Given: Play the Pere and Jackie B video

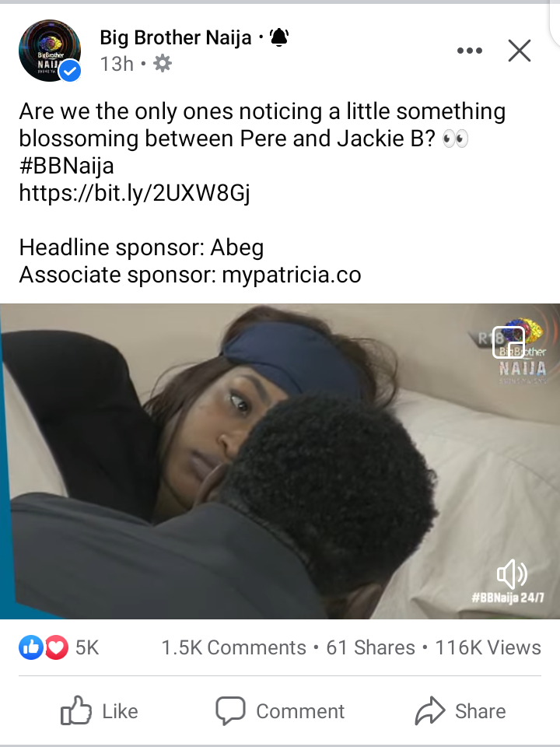Looking at the screenshot, I should pos(280,461).
